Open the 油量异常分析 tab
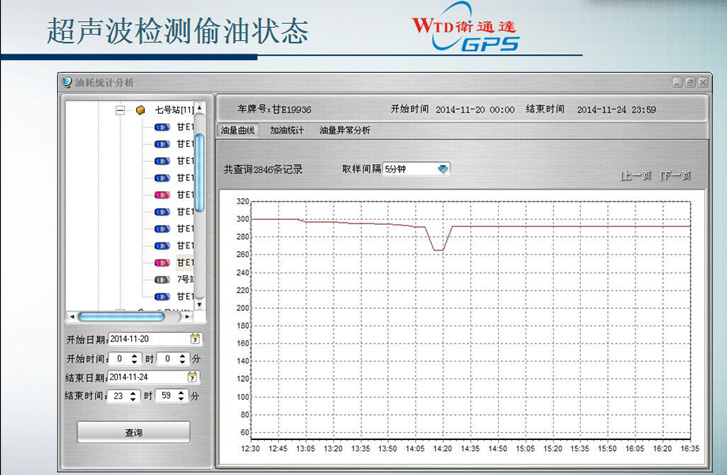This screenshot has width=727, height=475. coord(344,130)
